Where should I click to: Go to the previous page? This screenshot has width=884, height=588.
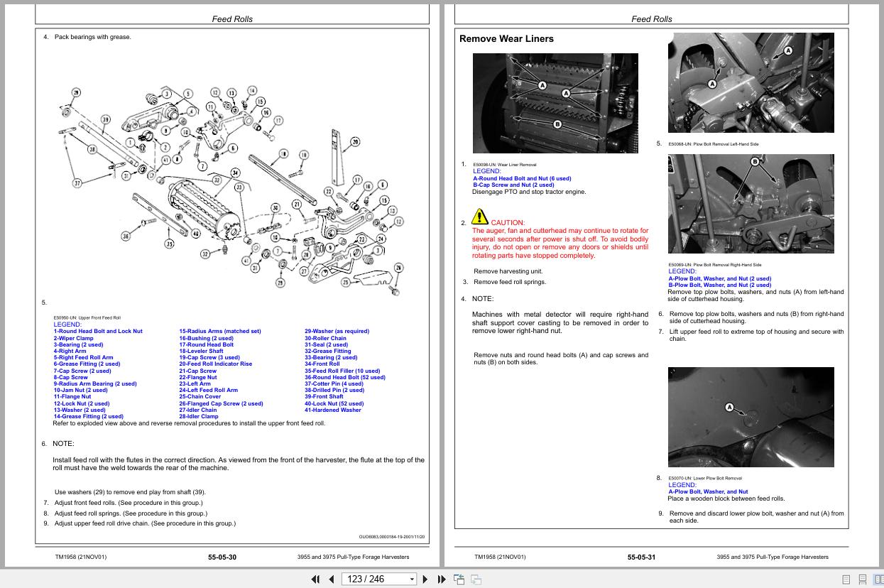[x=331, y=579]
